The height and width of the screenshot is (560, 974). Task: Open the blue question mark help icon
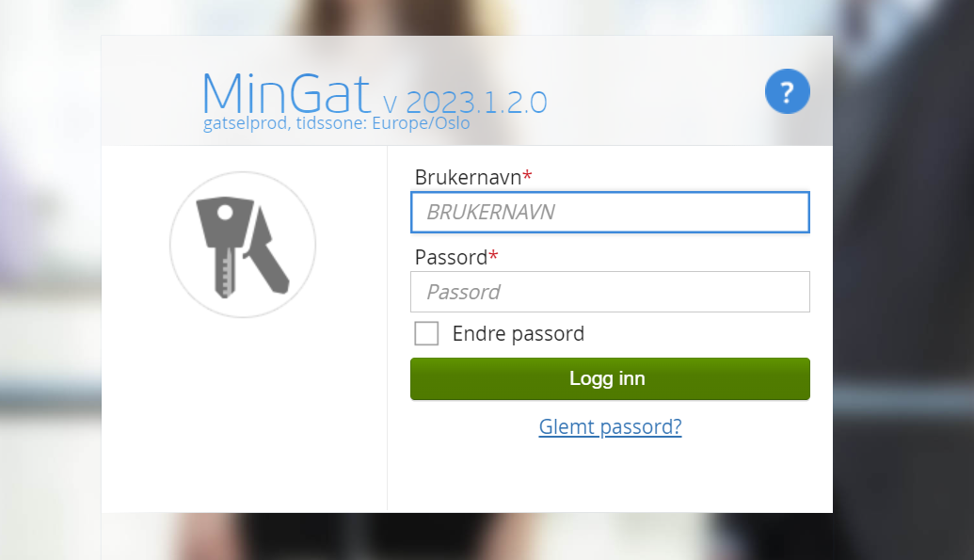tap(787, 91)
